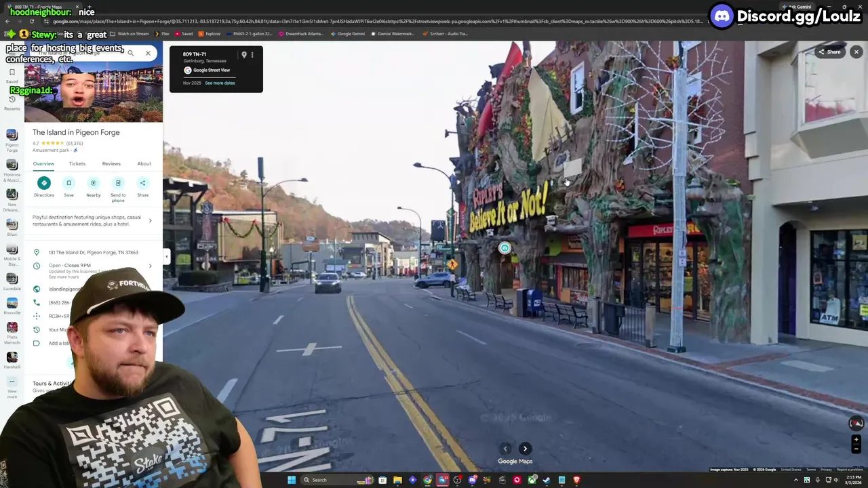Screen dimensions: 868x488
Task: Search Nearby places from The Island
Action: point(94,187)
